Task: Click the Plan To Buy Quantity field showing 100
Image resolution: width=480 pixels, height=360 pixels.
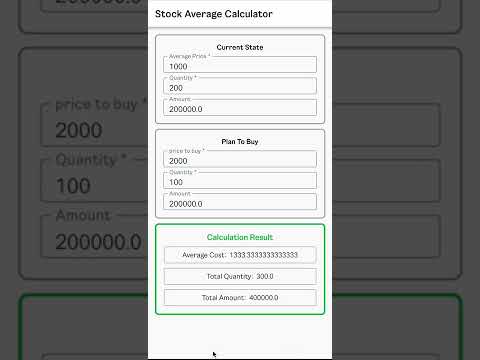Action: click(240, 180)
